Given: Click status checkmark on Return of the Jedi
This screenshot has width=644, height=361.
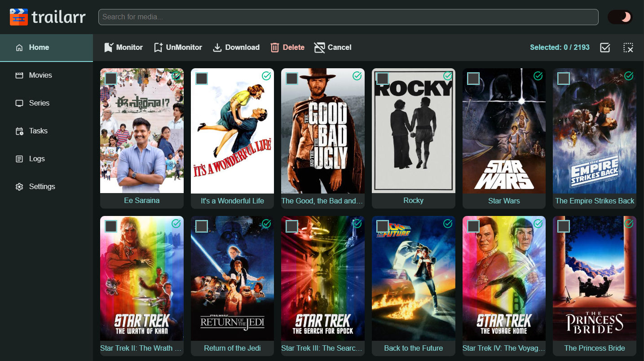Looking at the screenshot, I should click(x=266, y=223).
